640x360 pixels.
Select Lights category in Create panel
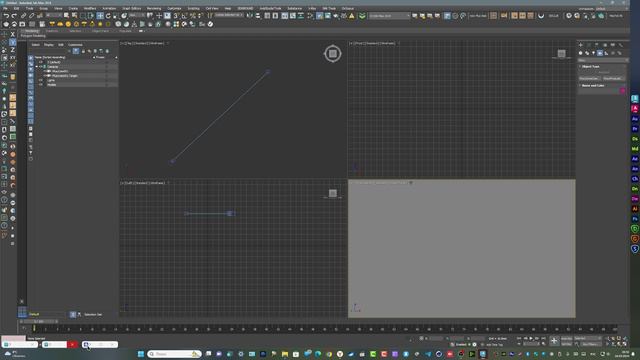tap(593, 53)
